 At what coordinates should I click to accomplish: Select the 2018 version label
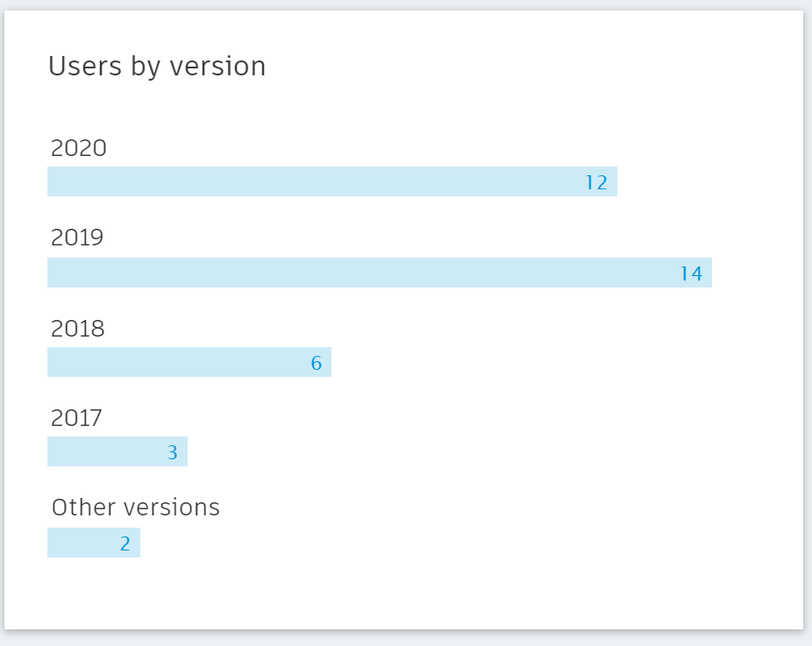78,329
